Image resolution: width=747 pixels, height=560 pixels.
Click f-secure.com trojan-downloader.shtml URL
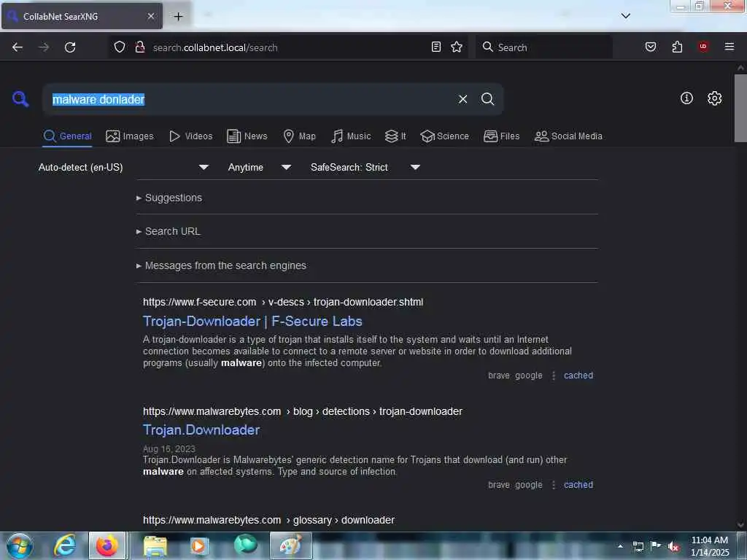click(x=283, y=302)
